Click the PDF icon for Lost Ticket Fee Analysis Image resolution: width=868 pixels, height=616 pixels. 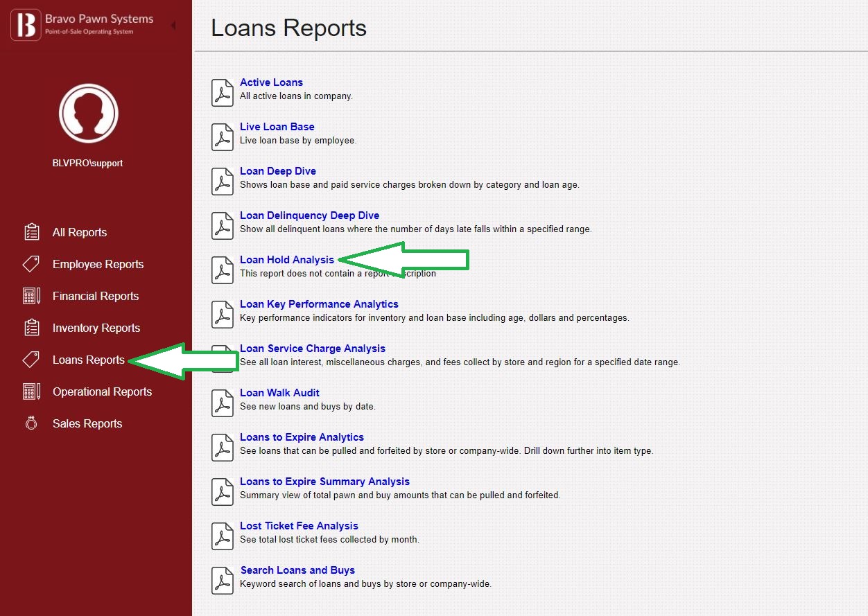pos(222,536)
